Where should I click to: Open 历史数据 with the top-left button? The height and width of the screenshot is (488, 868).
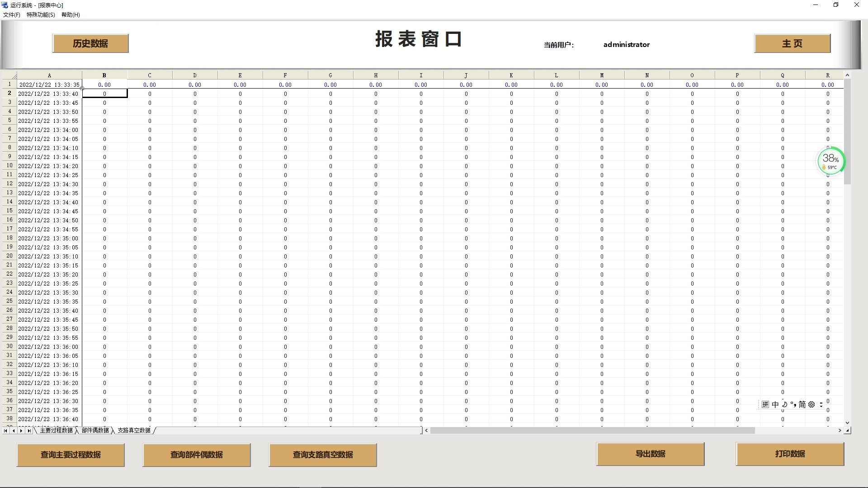[90, 43]
